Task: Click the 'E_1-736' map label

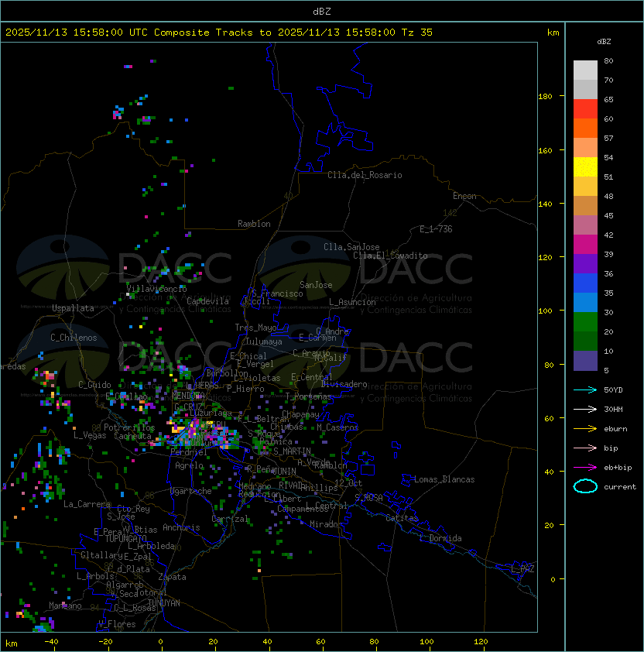Action: click(436, 229)
